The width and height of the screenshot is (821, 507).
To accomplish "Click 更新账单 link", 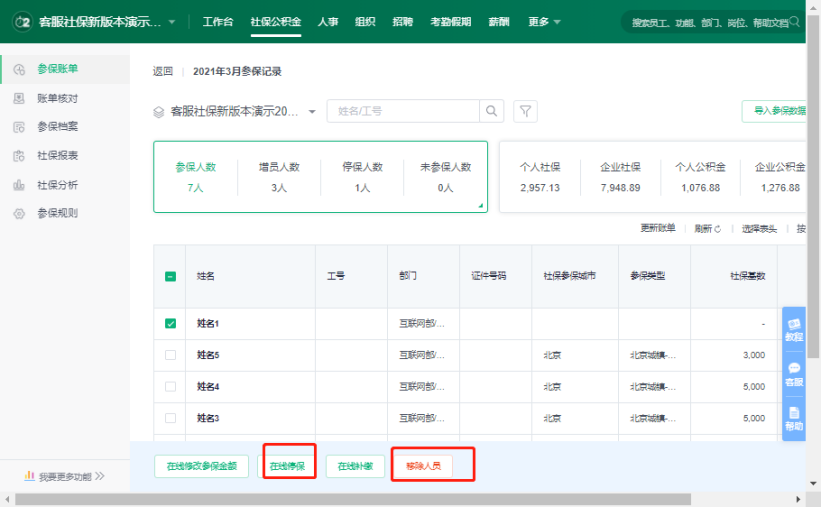I will point(658,228).
